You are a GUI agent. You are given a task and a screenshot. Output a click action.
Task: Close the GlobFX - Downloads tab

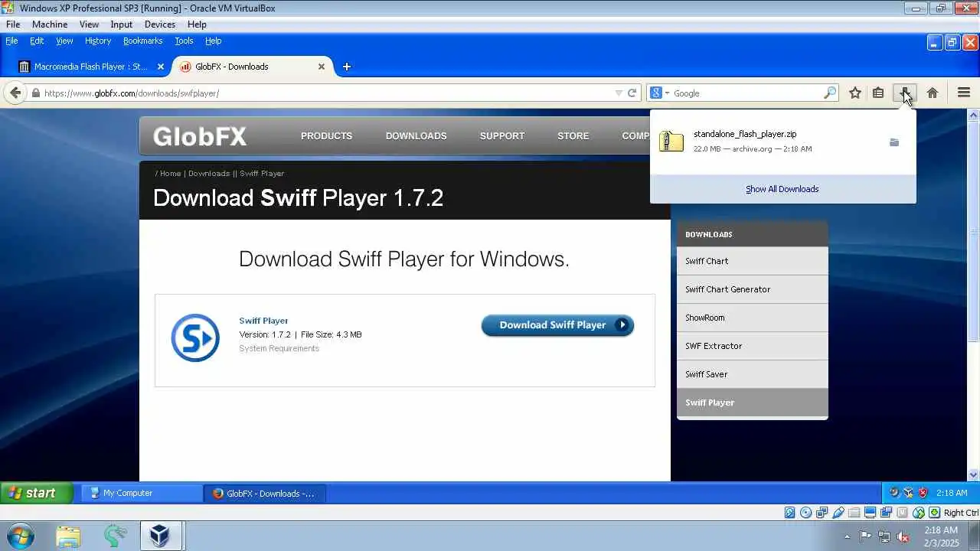322,67
